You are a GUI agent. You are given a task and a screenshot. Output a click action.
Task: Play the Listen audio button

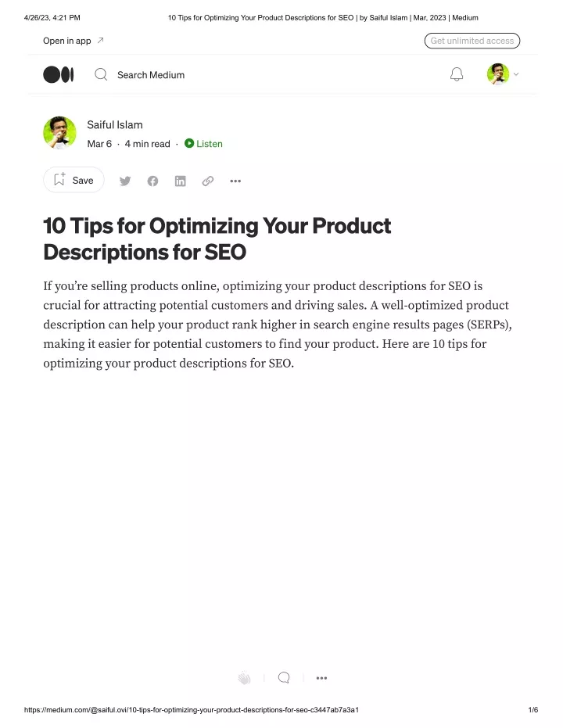tap(204, 144)
